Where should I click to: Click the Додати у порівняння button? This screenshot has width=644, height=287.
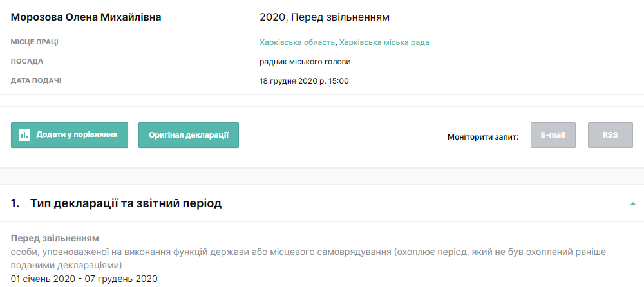click(70, 135)
